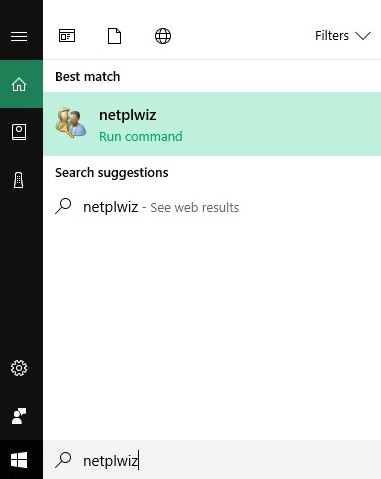Click the See web results text
This screenshot has width=381, height=479.
195,207
